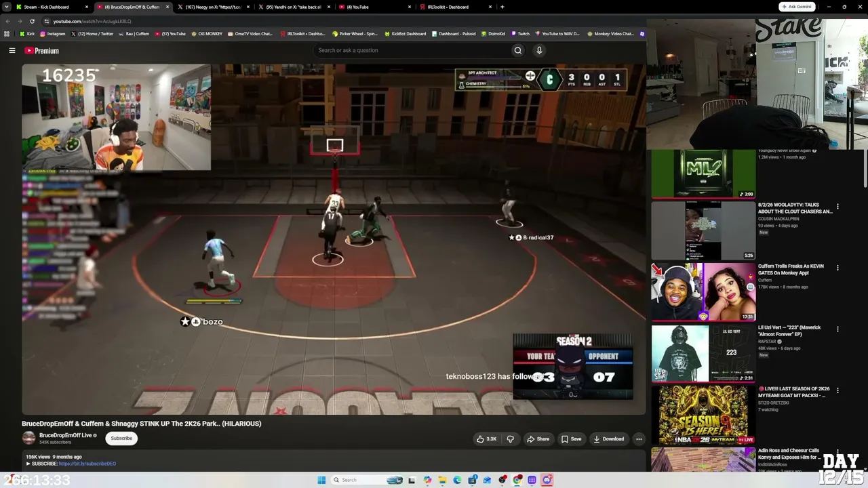Open the Windows Start menu
Screen dimensions: 868x488
tap(321, 480)
